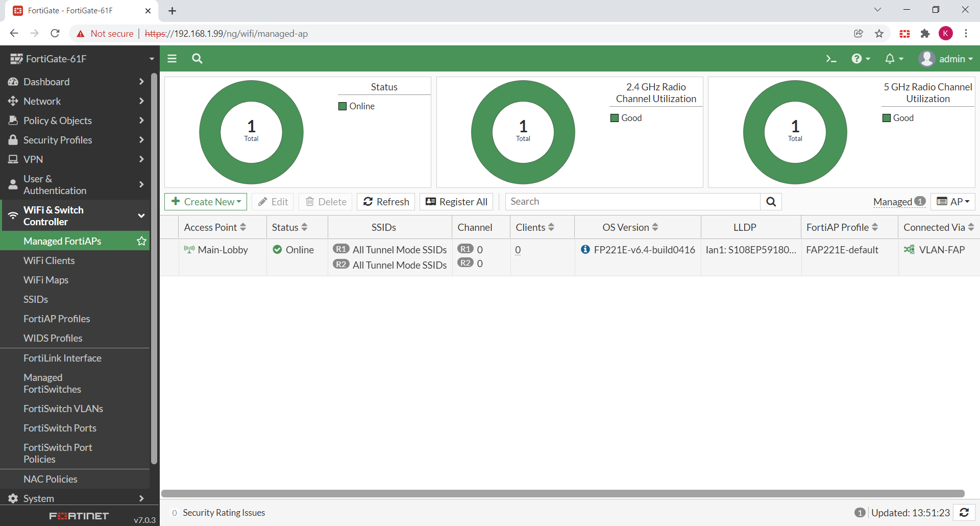Open FortiAP Profiles from the sidebar

[57, 318]
